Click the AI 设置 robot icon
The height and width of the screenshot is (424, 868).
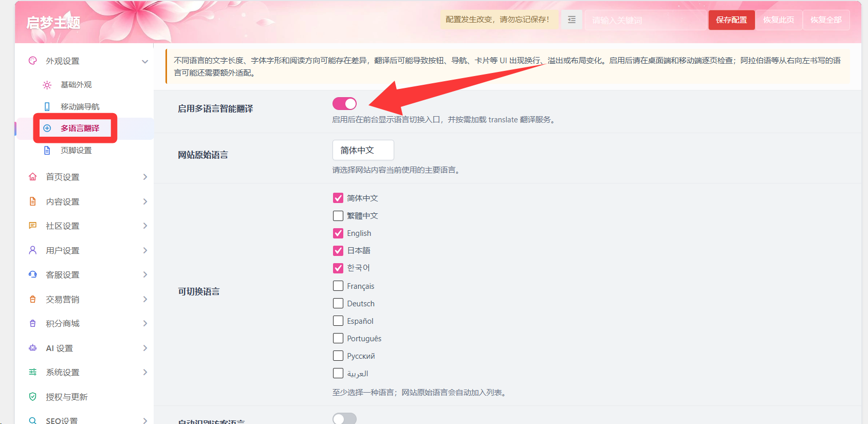(x=33, y=348)
